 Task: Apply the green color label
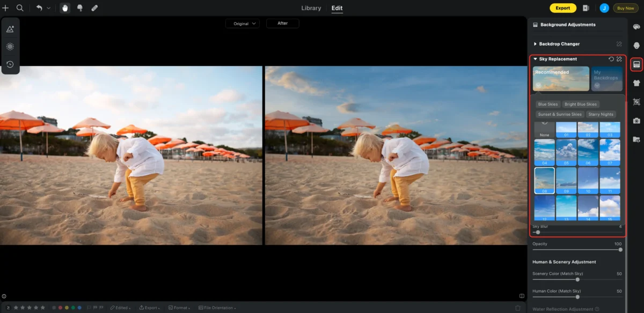coord(73,308)
